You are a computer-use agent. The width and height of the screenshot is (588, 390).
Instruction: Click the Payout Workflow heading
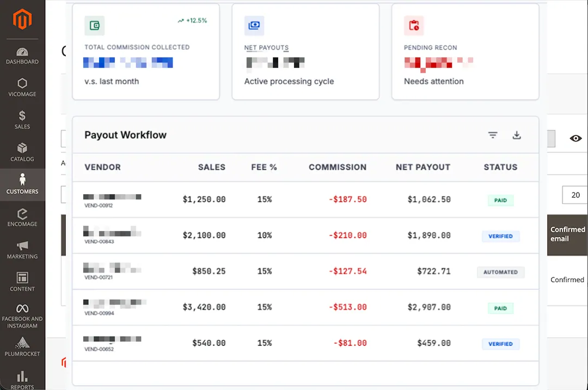click(x=125, y=135)
